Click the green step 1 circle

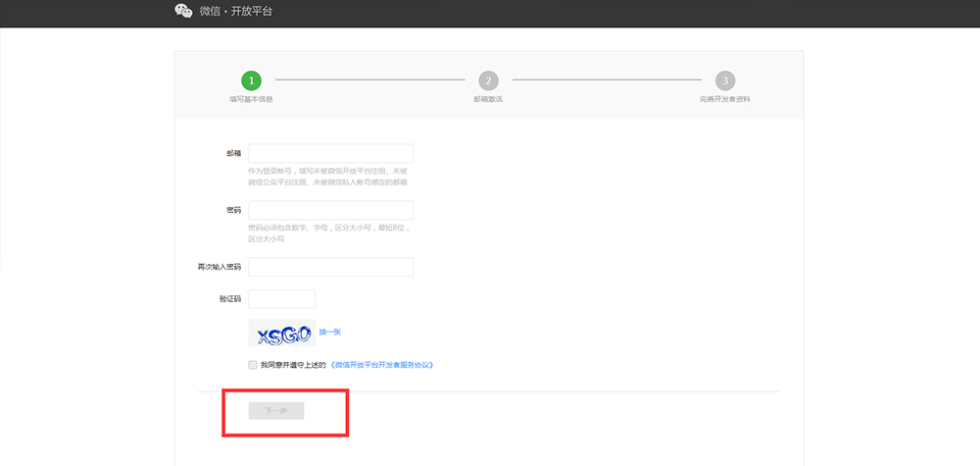(x=252, y=80)
